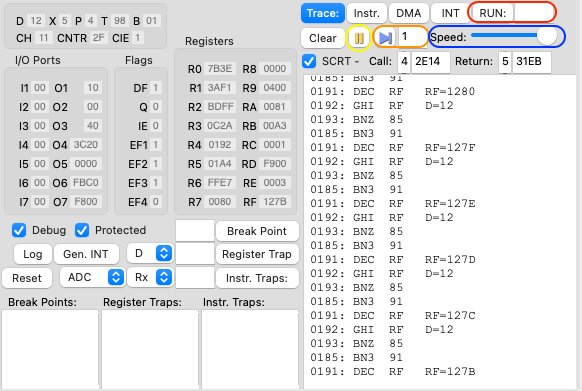Clear the trace output
Image resolution: width=582 pixels, height=391 pixels.
pos(323,38)
